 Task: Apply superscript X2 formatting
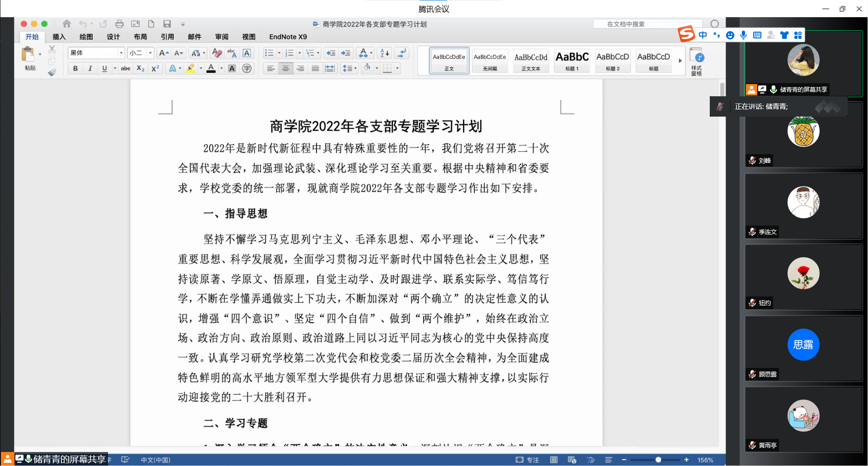[155, 68]
